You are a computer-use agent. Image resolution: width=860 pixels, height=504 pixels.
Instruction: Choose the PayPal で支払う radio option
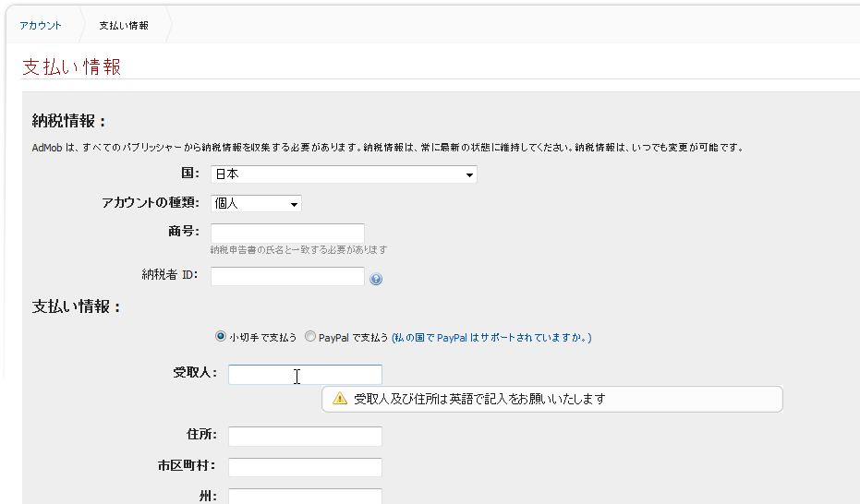(309, 337)
